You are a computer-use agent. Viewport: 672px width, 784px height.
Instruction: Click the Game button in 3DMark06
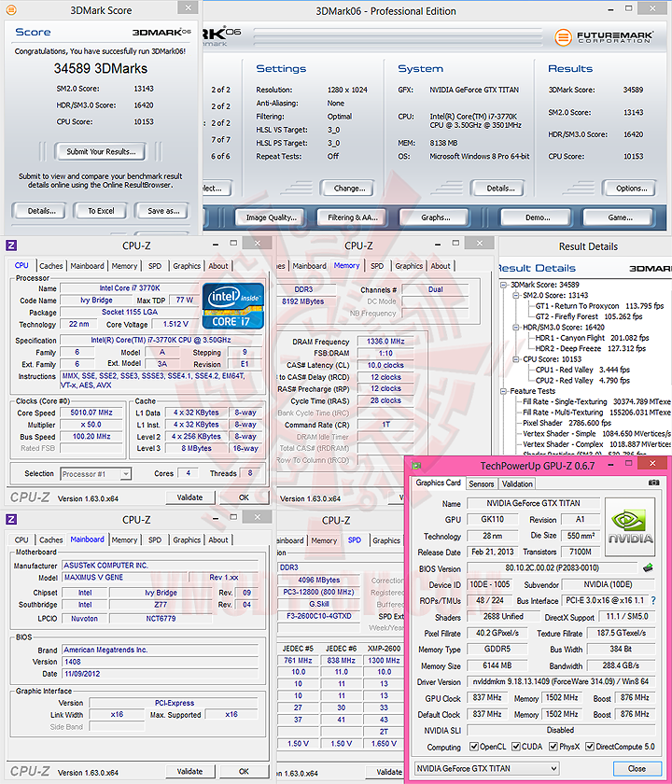tap(620, 217)
